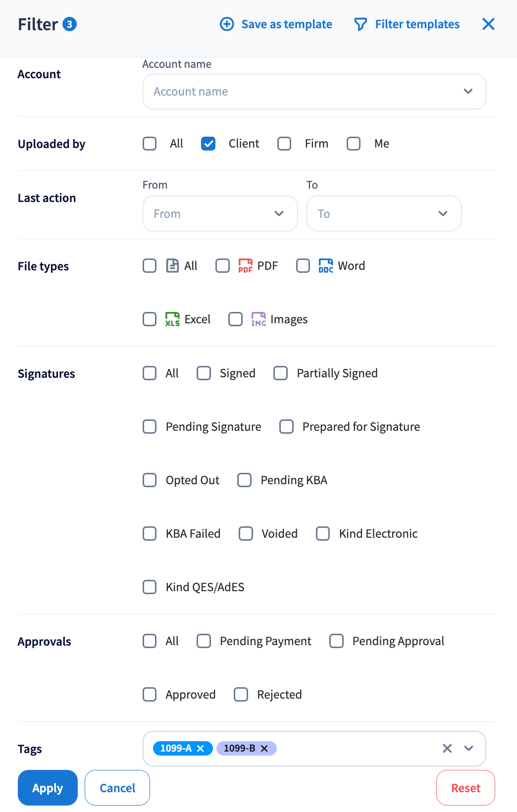Viewport: 517px width, 812px height.
Task: Check the Pending Approval checkbox
Action: pos(337,641)
